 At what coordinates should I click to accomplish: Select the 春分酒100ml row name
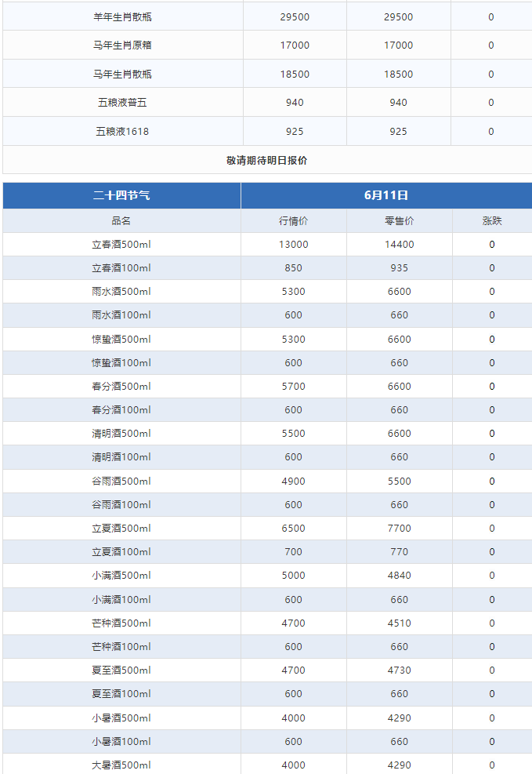pyautogui.click(x=121, y=409)
